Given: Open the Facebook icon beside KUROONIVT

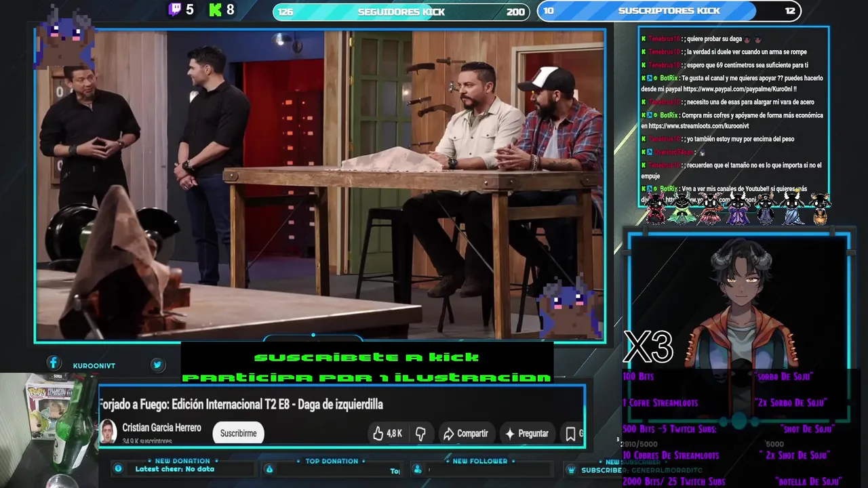Looking at the screenshot, I should pos(54,364).
